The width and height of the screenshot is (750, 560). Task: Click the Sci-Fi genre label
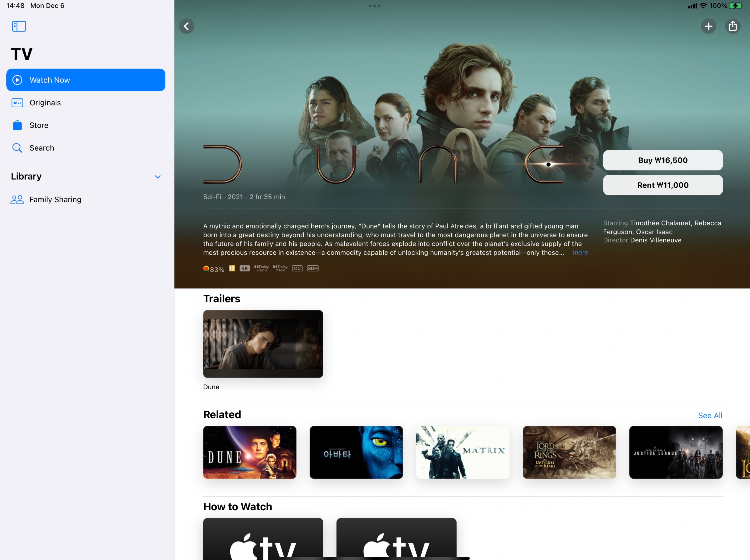click(212, 197)
